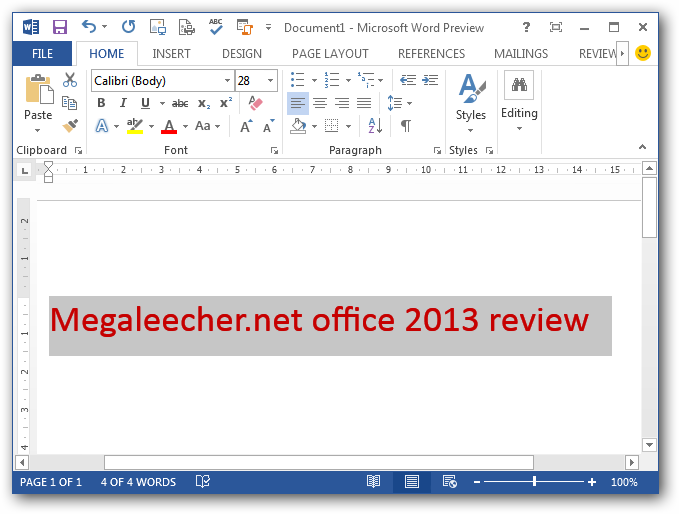Switch to the INSERT tab
The width and height of the screenshot is (679, 514).
(x=171, y=54)
